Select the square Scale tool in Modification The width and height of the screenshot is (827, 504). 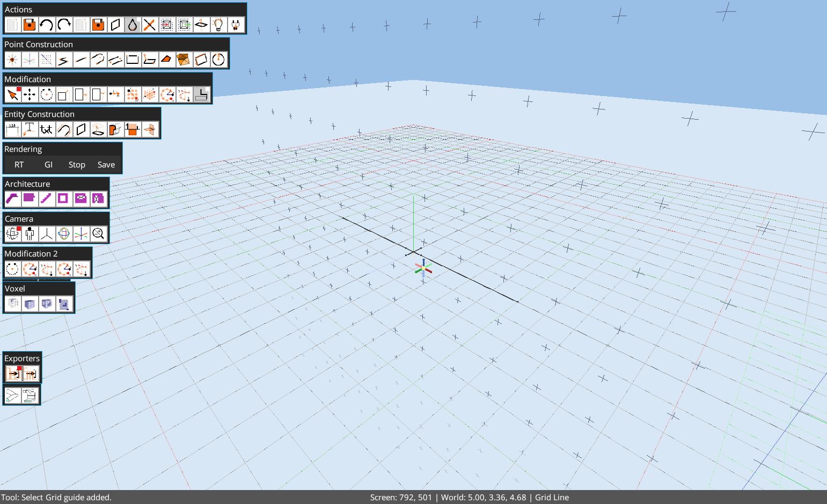pos(64,94)
